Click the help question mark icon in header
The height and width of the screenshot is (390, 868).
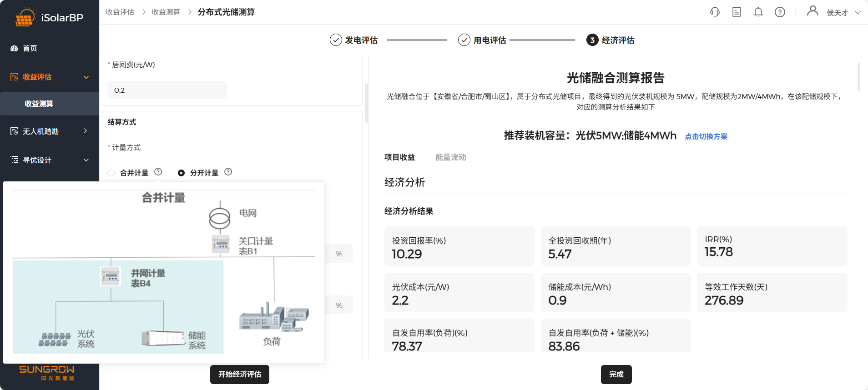click(780, 12)
